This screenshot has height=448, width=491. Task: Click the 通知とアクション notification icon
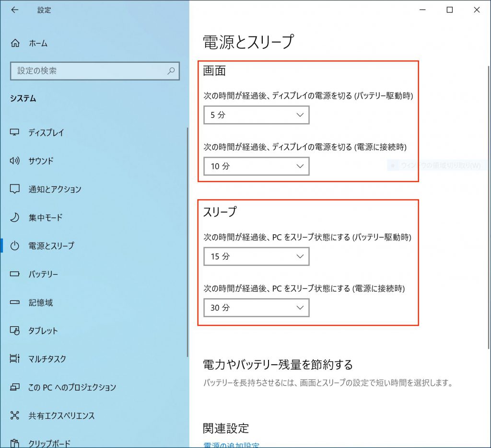15,189
